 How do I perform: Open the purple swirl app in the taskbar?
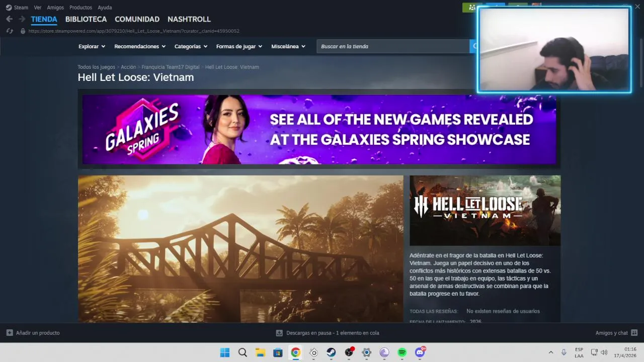384,352
